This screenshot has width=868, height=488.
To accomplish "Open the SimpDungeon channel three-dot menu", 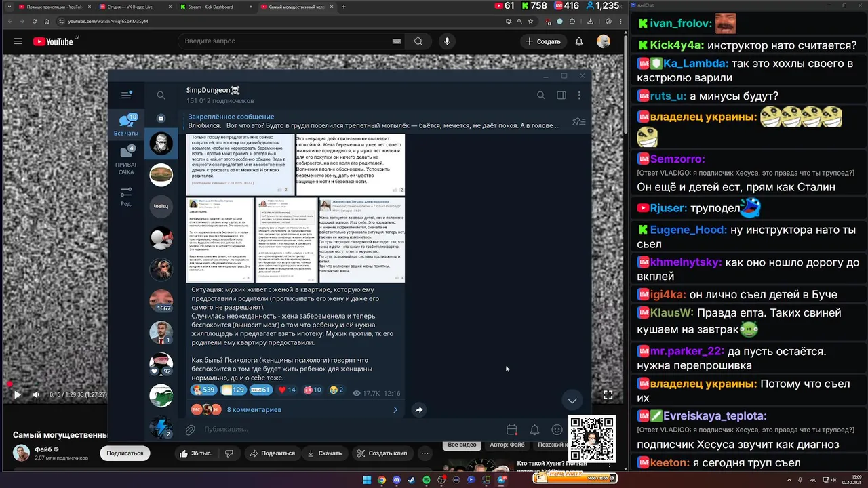I will [580, 96].
